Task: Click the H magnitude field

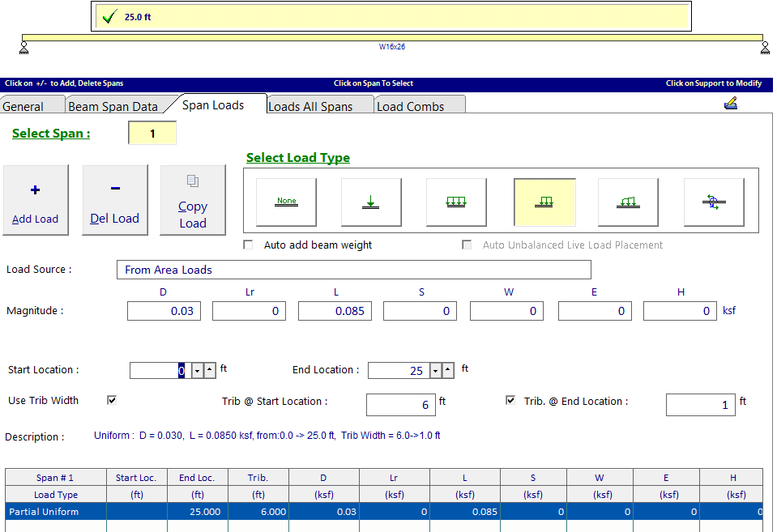Action: 681,311
